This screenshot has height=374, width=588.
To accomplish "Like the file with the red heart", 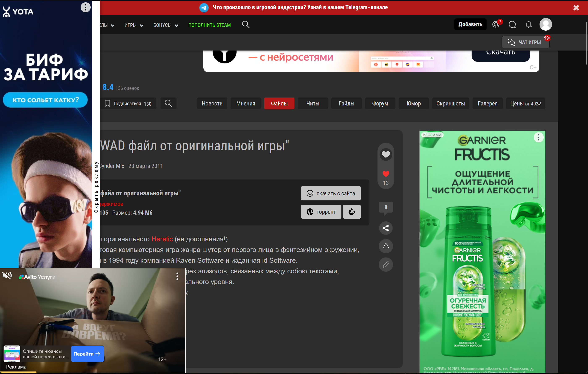I will tap(385, 174).
